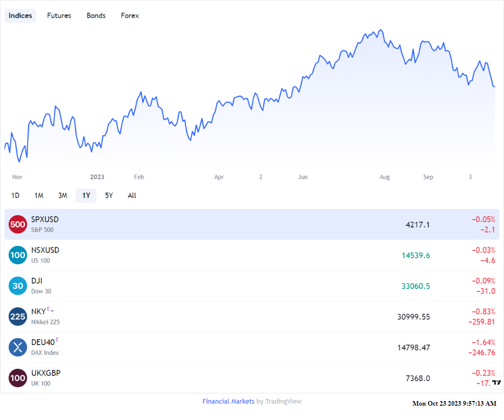Select the 3M time range
The width and height of the screenshot is (504, 420).
click(x=62, y=195)
